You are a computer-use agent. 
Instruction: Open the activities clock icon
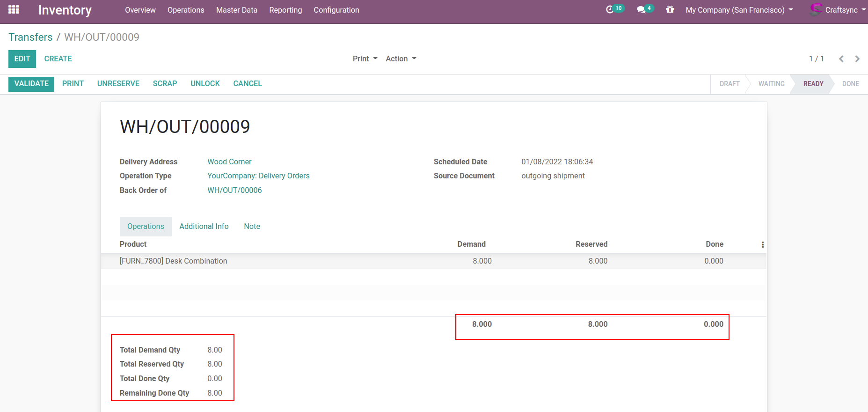click(610, 10)
